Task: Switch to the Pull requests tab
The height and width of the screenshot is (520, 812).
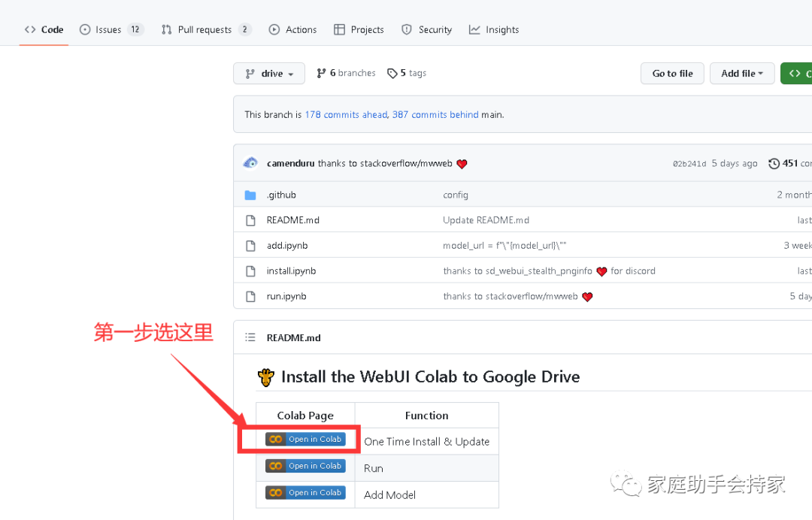Action: pos(206,29)
